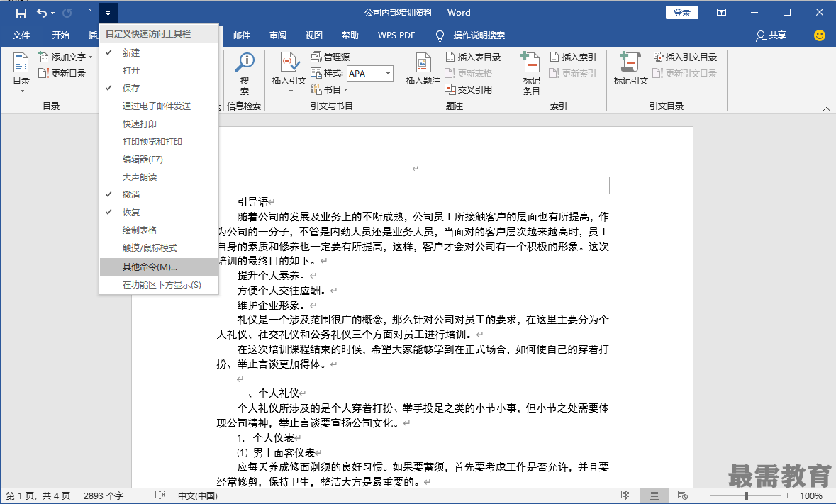Expand the 插入引文 dropdown arrow
Image resolution: width=836 pixels, height=504 pixels.
point(291,91)
